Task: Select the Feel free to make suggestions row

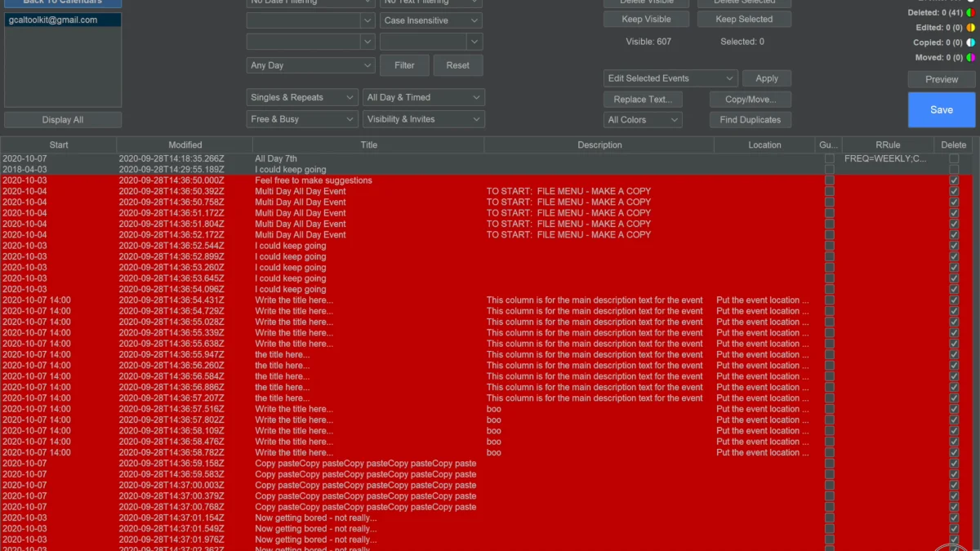Action: [486, 180]
